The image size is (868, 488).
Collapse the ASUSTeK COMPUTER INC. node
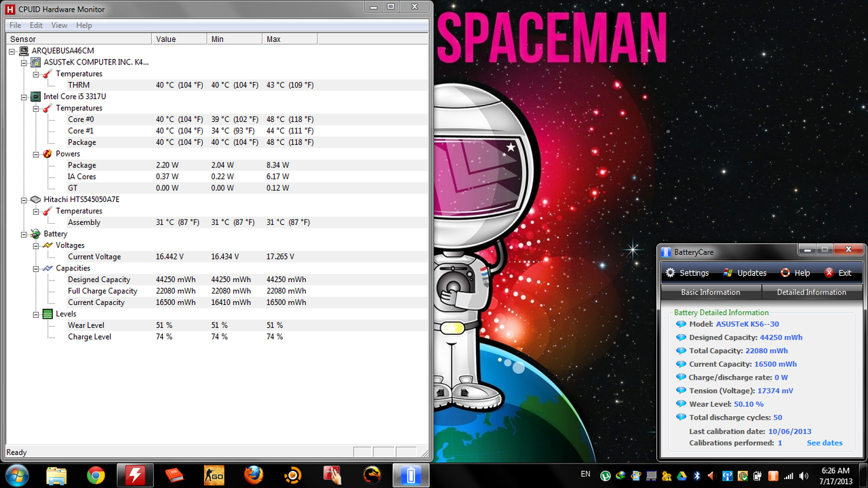tap(24, 62)
